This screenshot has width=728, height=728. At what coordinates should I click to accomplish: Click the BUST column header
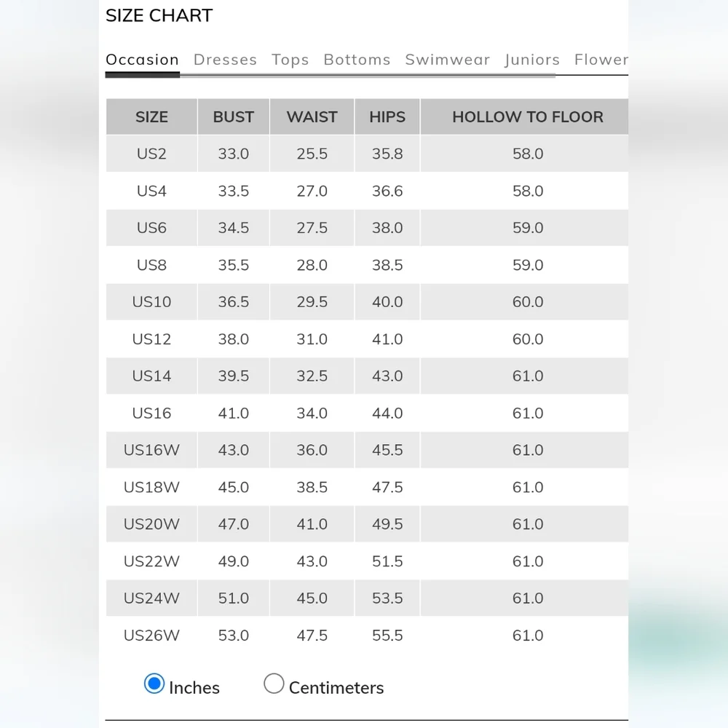[233, 117]
